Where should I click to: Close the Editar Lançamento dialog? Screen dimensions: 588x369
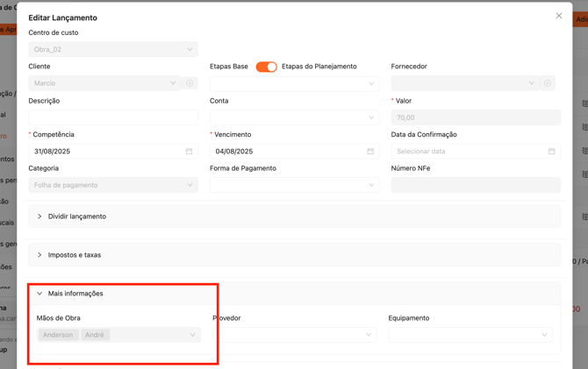coord(558,16)
